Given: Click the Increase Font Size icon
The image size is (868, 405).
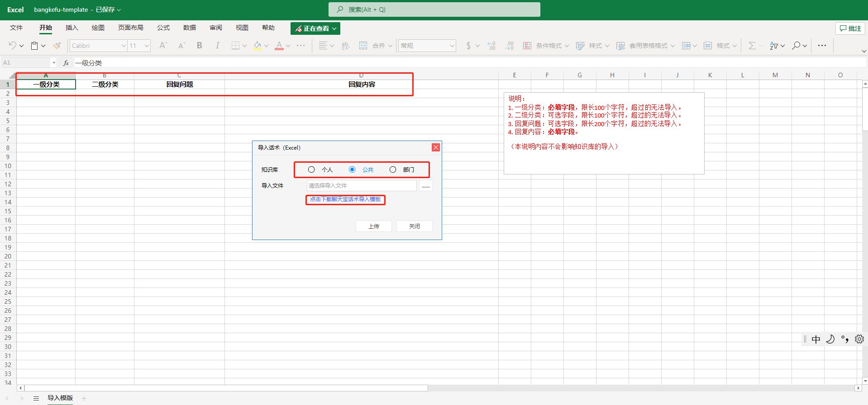Looking at the screenshot, I should click(163, 45).
